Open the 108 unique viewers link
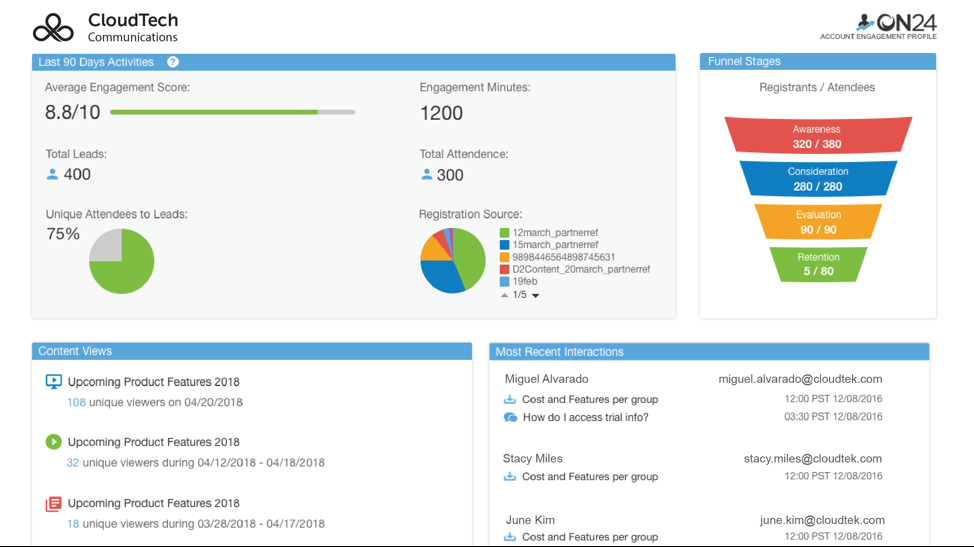This screenshot has height=547, width=974. (76, 402)
